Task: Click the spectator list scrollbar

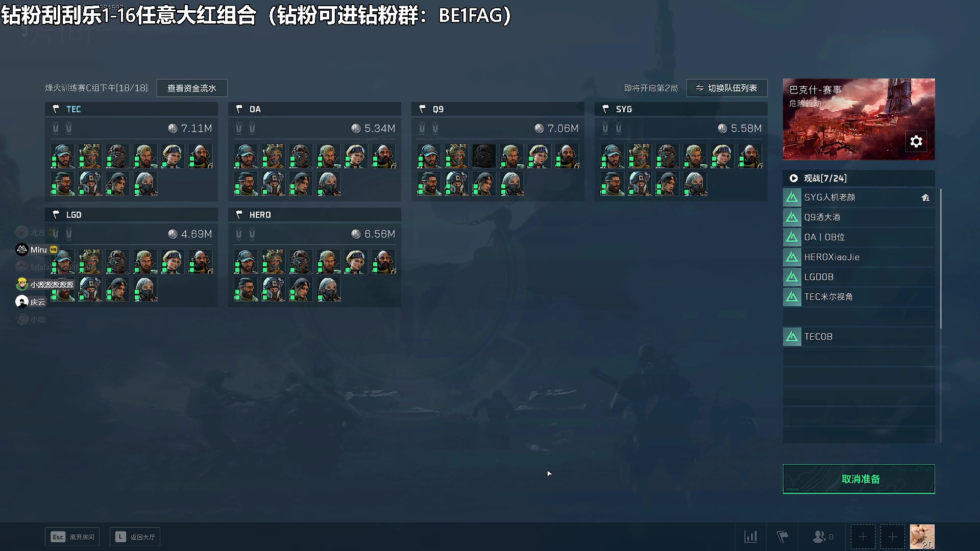Action: tap(940, 258)
